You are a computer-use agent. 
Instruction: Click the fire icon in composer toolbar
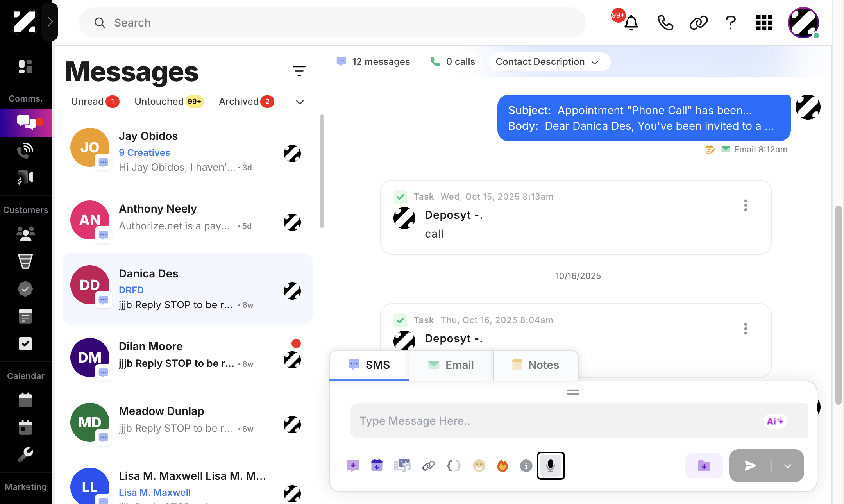click(x=502, y=465)
